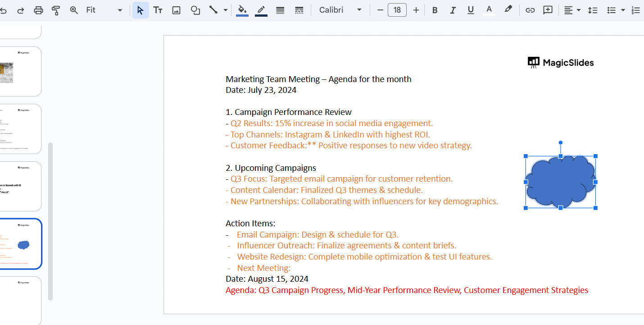The height and width of the screenshot is (325, 644).
Task: Select the text box tool
Action: click(158, 10)
